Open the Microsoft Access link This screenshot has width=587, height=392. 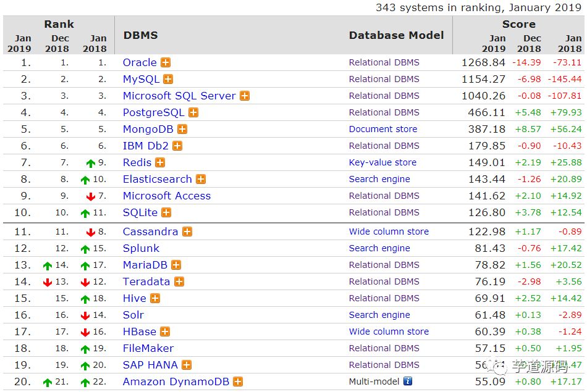166,196
